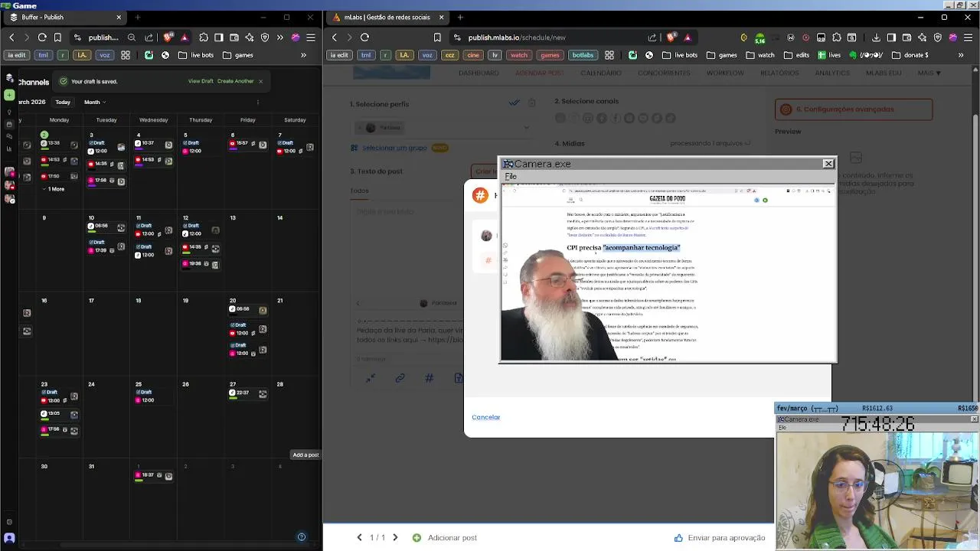The width and height of the screenshot is (980, 551).
Task: Open the 'ia edit' bookmark in the Buffer window
Action: [16, 55]
